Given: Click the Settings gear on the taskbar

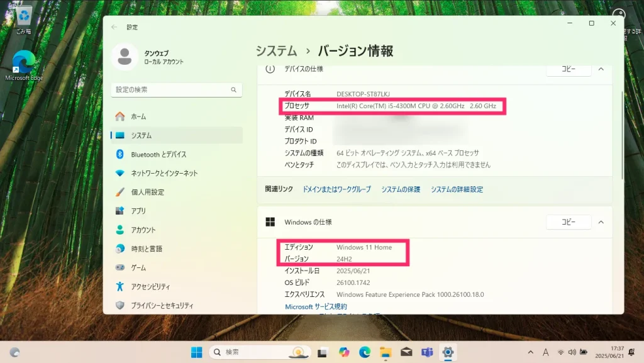Looking at the screenshot, I should pos(448,352).
